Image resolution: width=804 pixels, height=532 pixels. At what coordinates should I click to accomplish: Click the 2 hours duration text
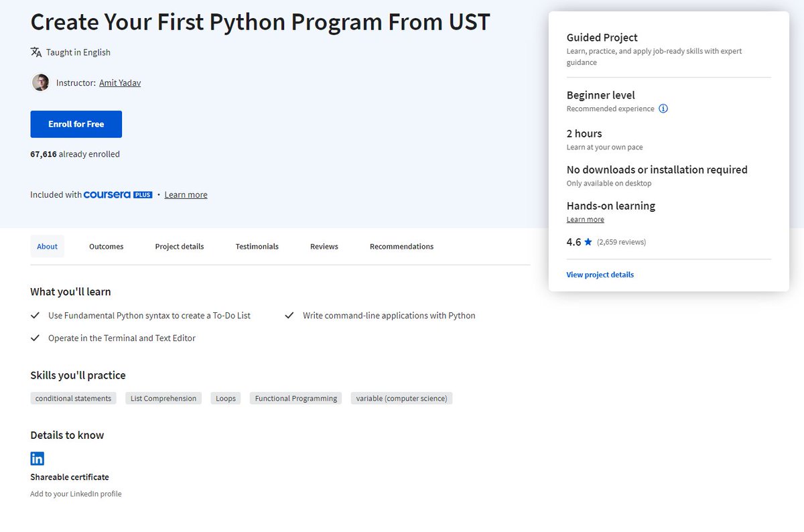click(584, 133)
